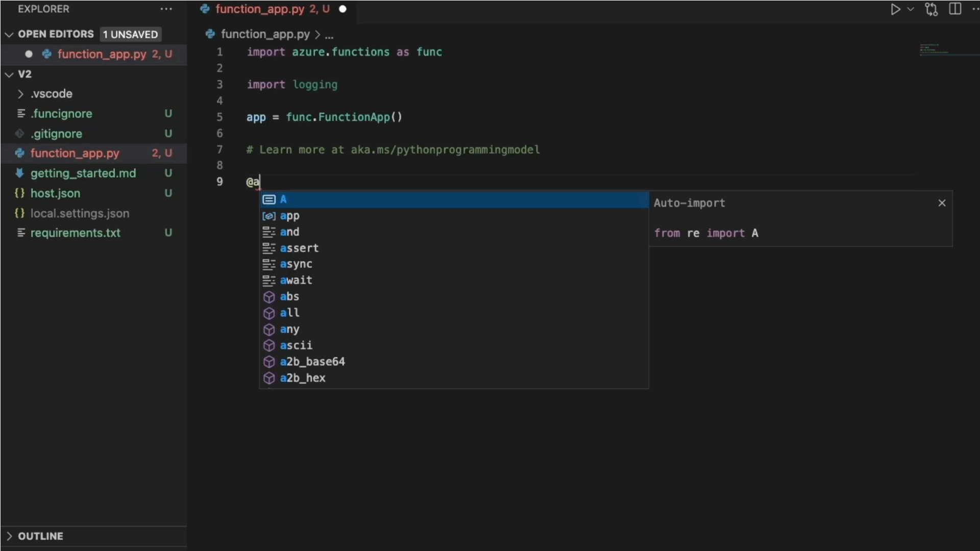This screenshot has width=980, height=551.
Task: Select getting_started.md in the explorer
Action: (x=84, y=173)
